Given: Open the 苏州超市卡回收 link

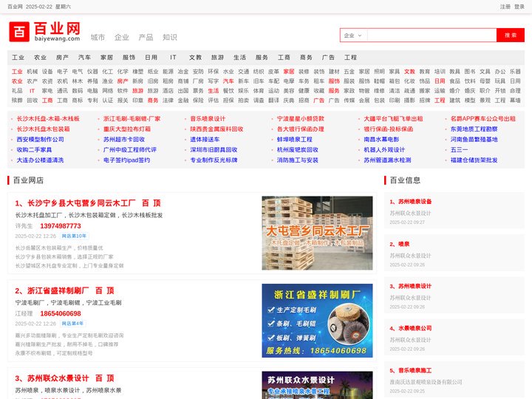Looking at the screenshot, I should pos(124,140).
